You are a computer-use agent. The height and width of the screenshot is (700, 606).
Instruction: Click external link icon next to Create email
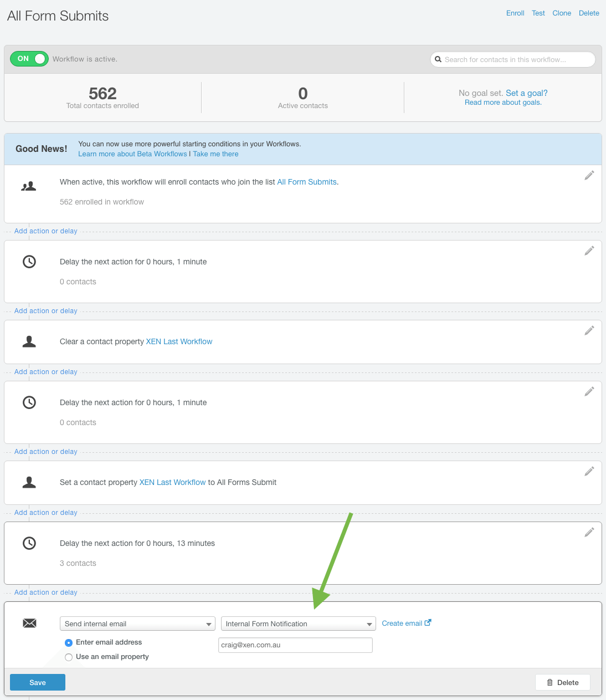tap(427, 622)
